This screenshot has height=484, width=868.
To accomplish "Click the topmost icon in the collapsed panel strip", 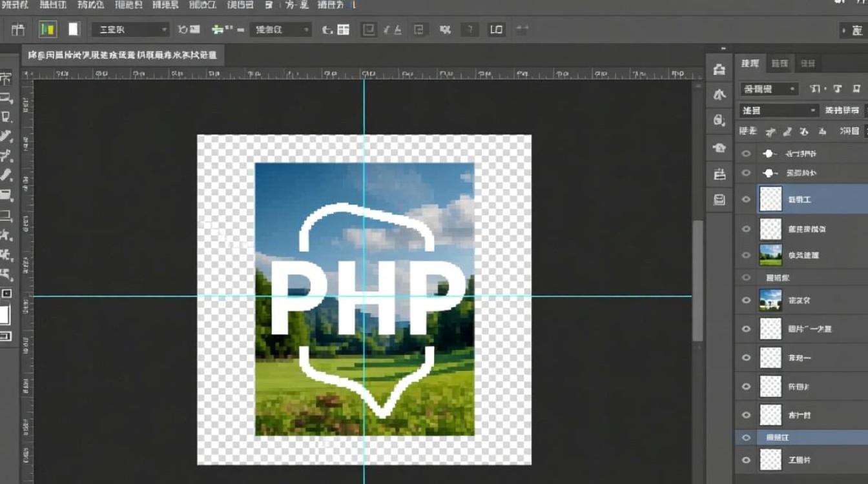I will [x=719, y=70].
